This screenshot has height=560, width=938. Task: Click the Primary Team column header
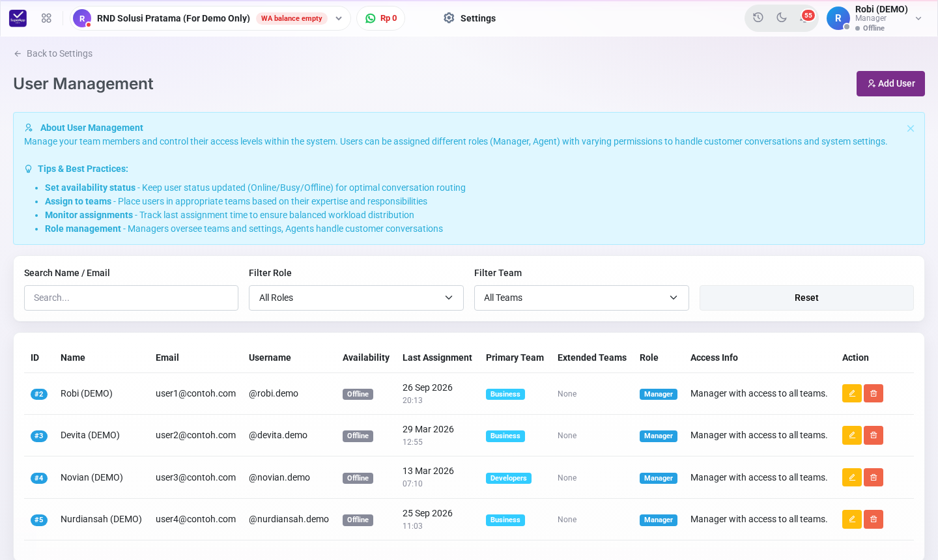[515, 357]
